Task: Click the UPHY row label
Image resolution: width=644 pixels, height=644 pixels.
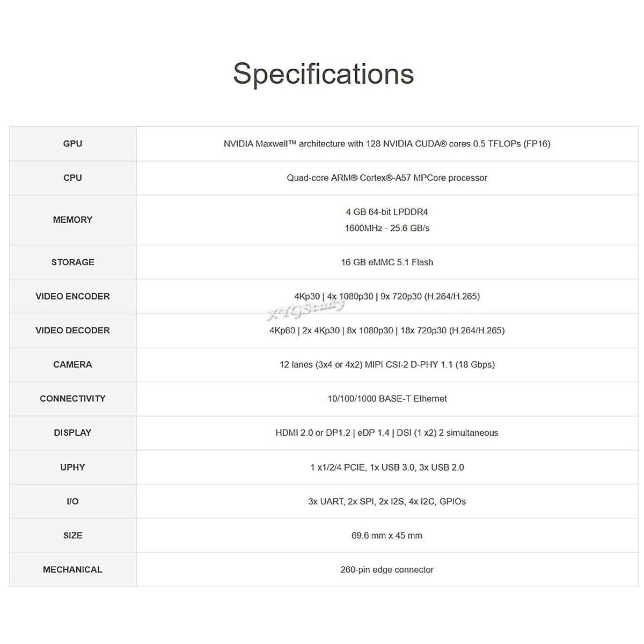Action: (x=72, y=467)
